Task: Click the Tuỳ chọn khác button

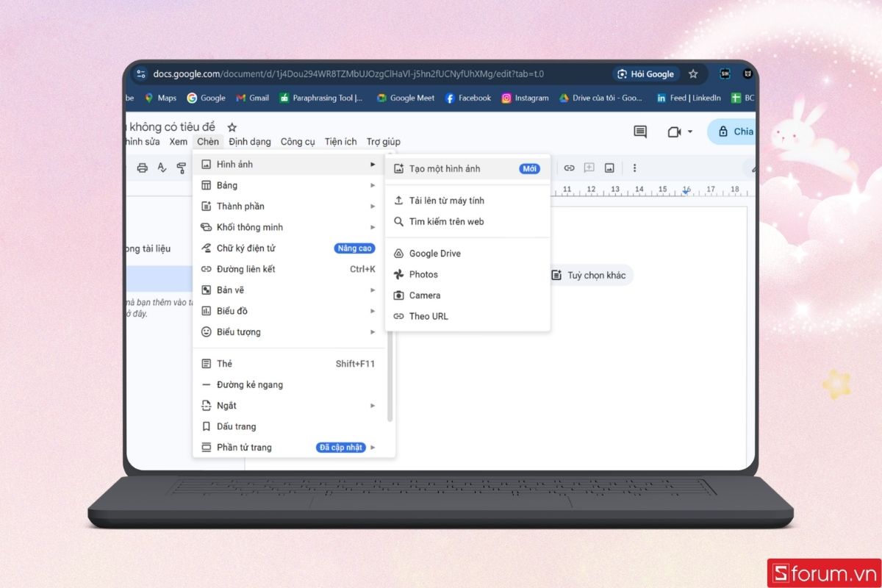Action: [590, 276]
